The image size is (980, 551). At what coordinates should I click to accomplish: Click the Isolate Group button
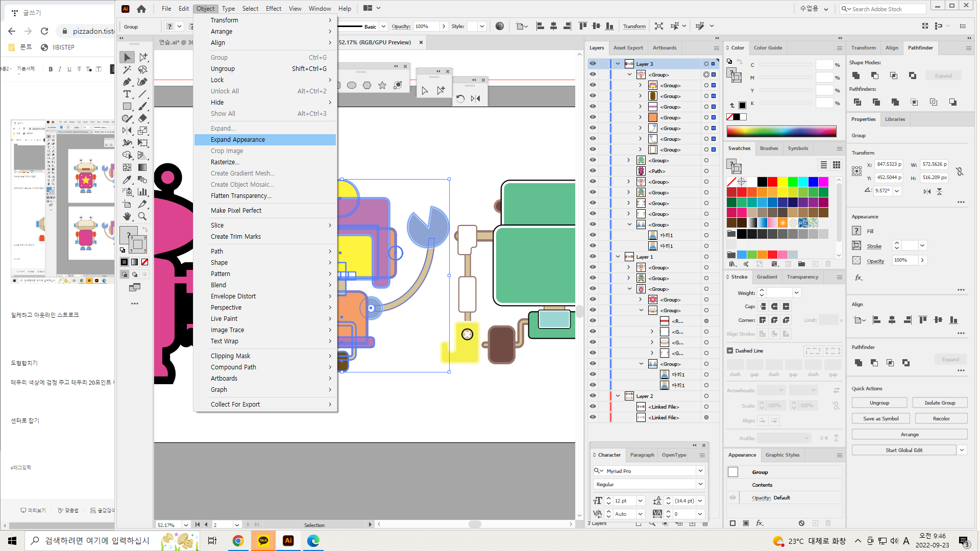click(940, 403)
